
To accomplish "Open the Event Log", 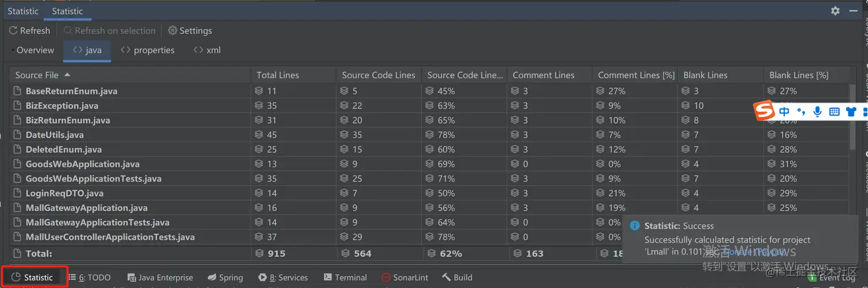I will pos(832,278).
